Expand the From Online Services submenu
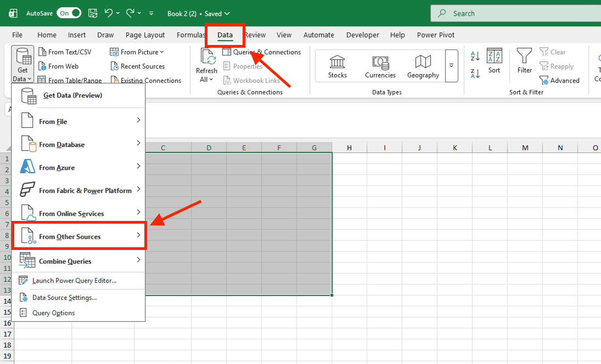The image size is (601, 364). click(78, 213)
